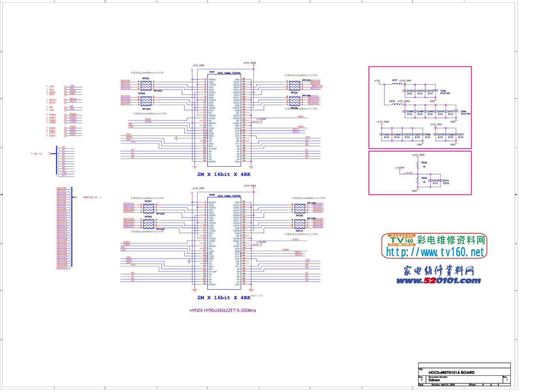
Task: Click the RP504 resistor pack symbol
Action: [294, 85]
